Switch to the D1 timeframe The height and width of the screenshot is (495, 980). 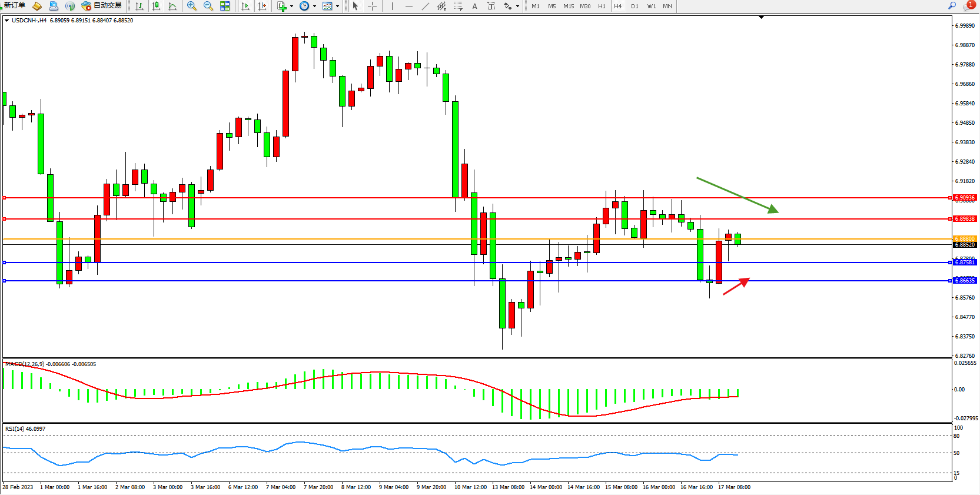634,6
